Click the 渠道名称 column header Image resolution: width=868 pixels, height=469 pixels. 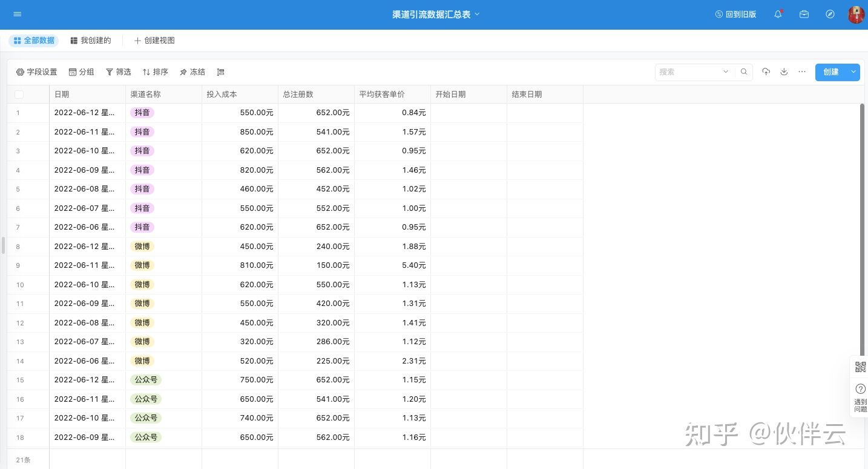(x=163, y=95)
